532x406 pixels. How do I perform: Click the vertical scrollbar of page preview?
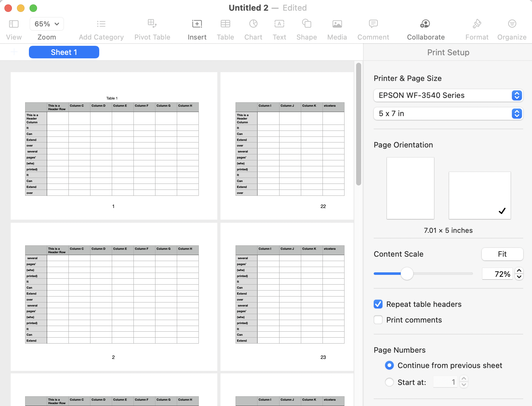(x=359, y=124)
